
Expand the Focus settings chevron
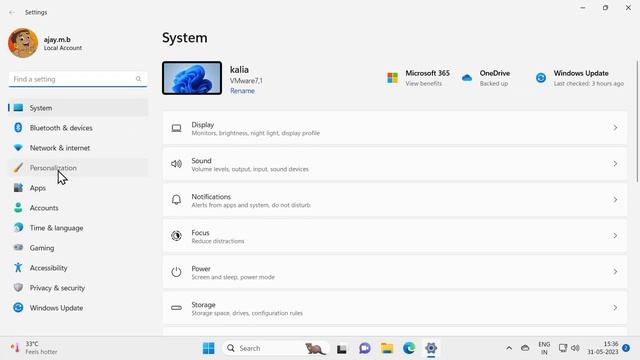tap(615, 236)
